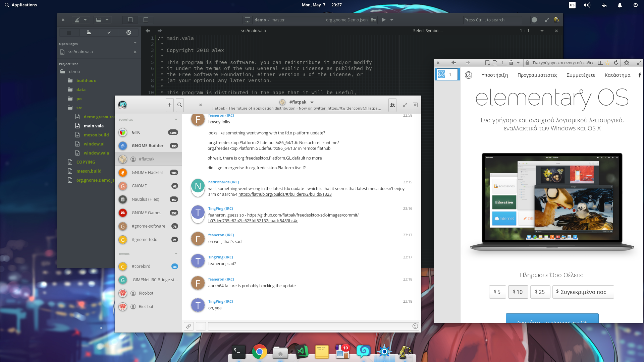Switch Builder sidebar to project tree view
Viewport: 644px width, 362px height.
[89, 33]
